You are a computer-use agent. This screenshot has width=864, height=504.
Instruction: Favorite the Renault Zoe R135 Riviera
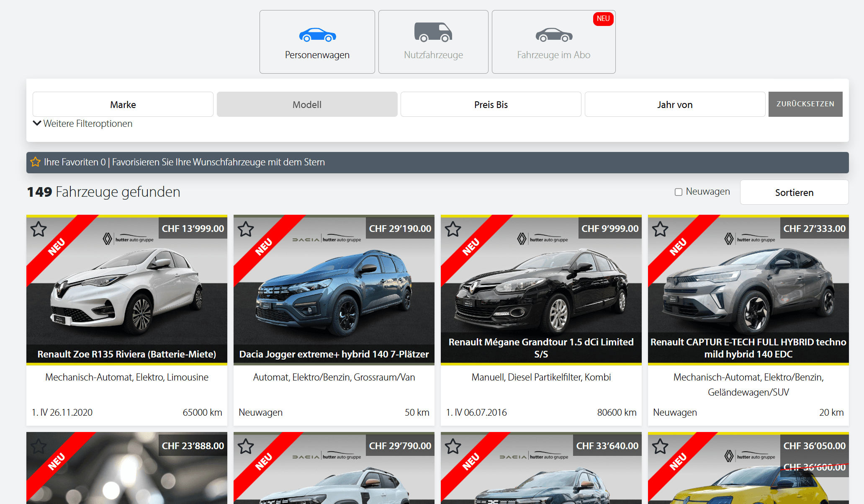pyautogui.click(x=39, y=229)
